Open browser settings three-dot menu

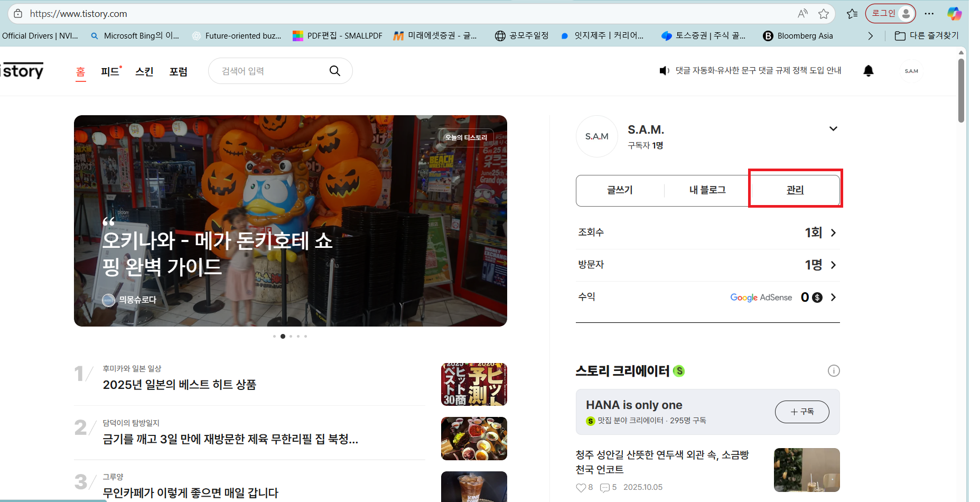pyautogui.click(x=929, y=14)
